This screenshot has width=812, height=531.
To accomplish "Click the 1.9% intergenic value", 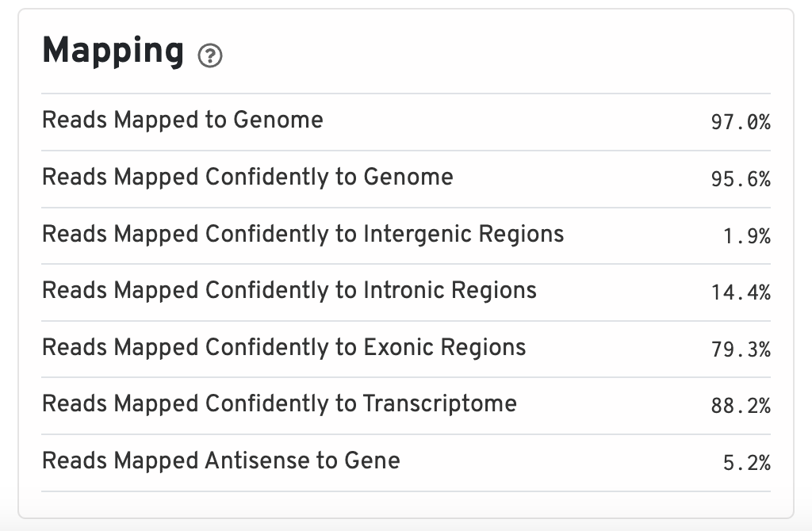I will pos(747,236).
